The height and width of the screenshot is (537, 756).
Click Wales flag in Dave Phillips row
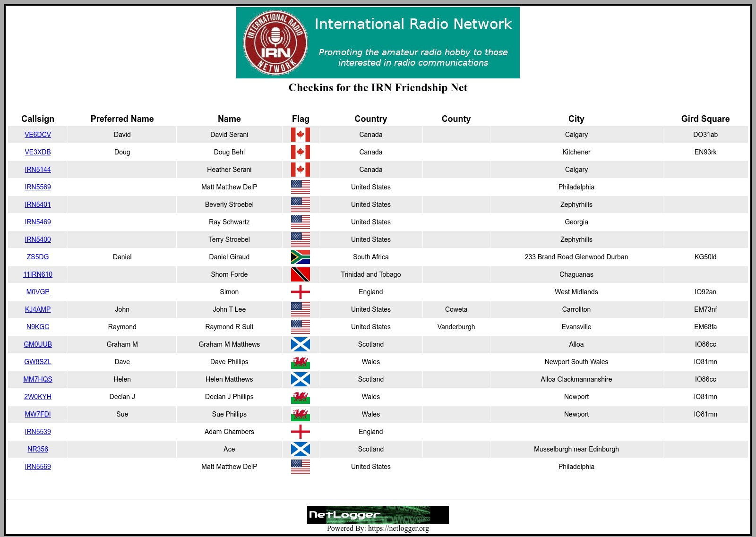pos(300,362)
